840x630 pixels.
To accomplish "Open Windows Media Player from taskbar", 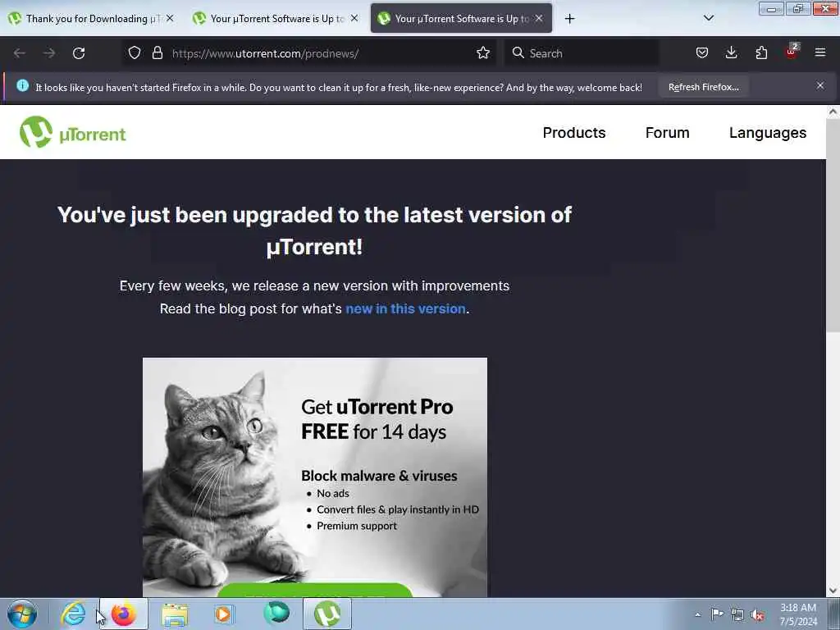I will (223, 614).
